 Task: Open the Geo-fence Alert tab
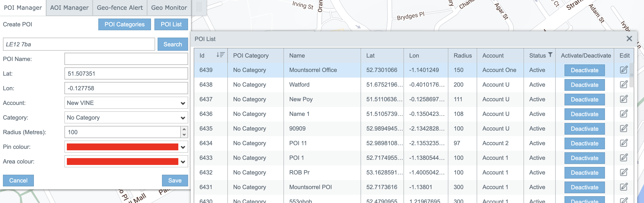(x=120, y=8)
